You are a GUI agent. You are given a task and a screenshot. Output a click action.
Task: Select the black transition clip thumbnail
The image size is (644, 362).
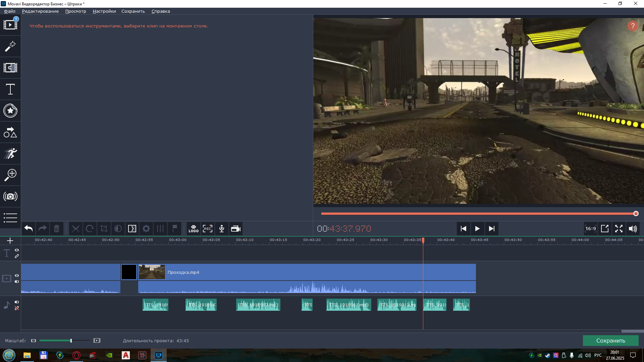[x=129, y=272]
